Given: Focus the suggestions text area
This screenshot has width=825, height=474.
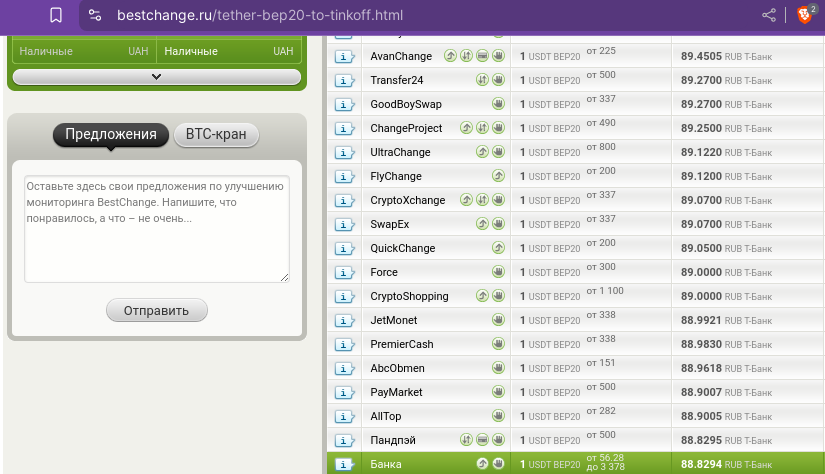Looking at the screenshot, I should (157, 229).
